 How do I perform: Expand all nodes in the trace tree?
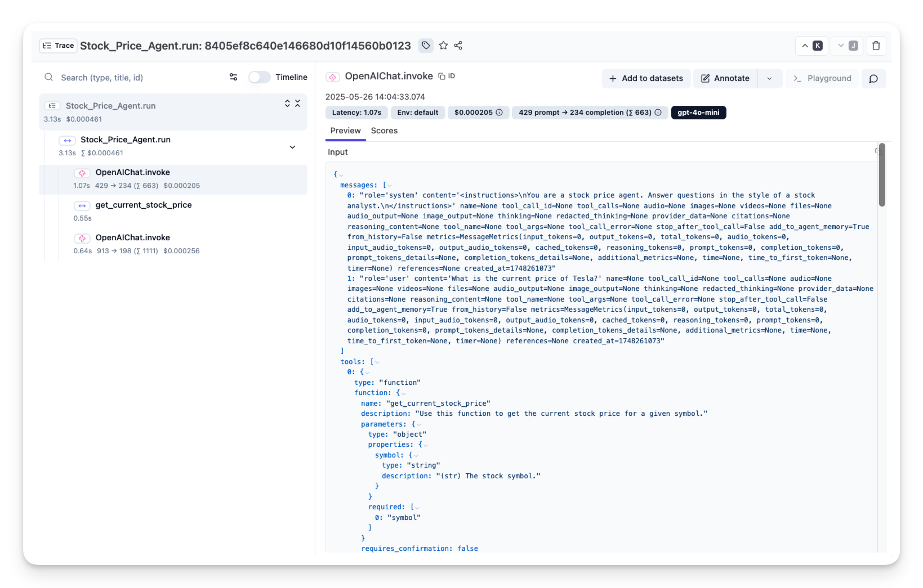coord(287,104)
